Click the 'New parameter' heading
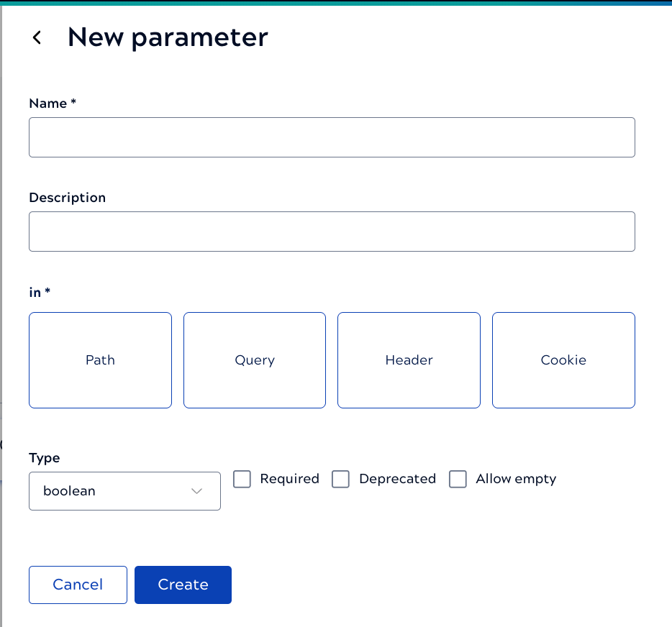The image size is (672, 627). click(x=168, y=37)
